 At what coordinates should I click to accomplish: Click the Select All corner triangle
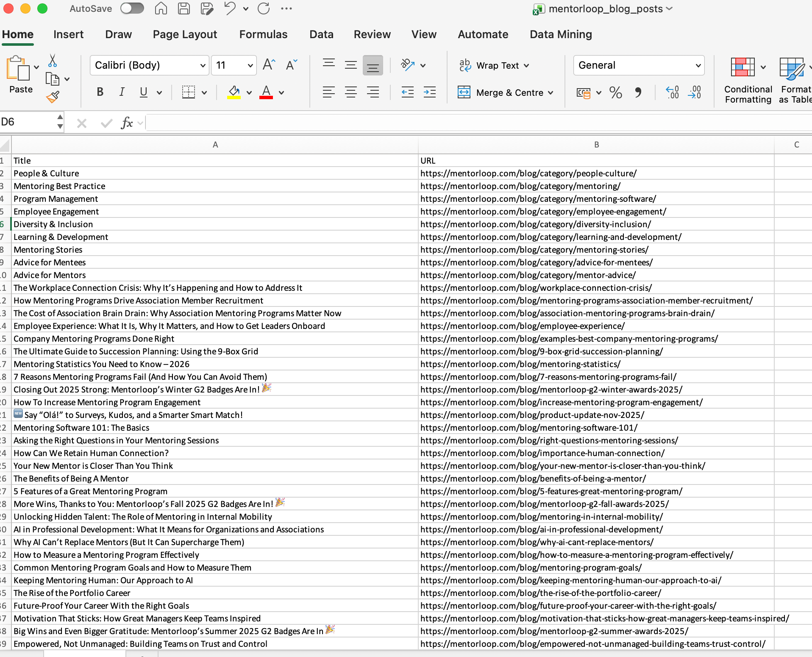click(x=5, y=145)
